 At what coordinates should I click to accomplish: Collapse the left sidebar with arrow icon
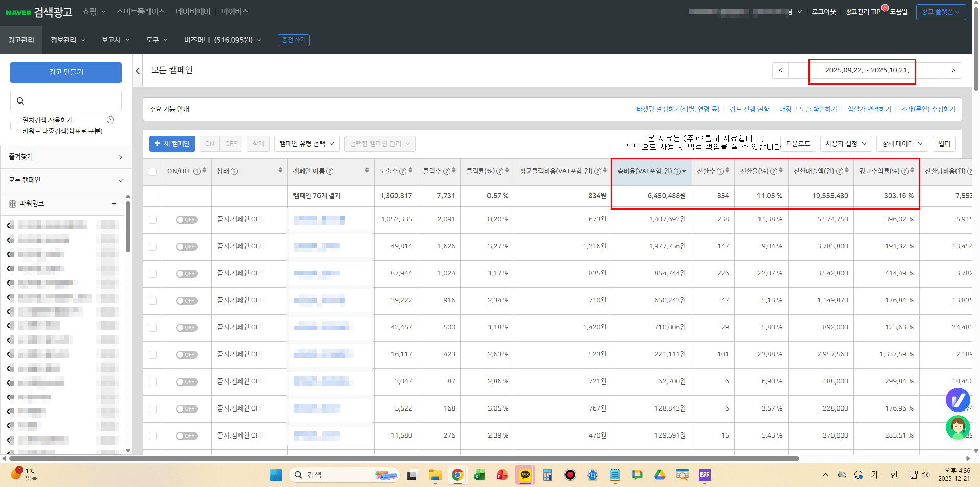click(138, 71)
